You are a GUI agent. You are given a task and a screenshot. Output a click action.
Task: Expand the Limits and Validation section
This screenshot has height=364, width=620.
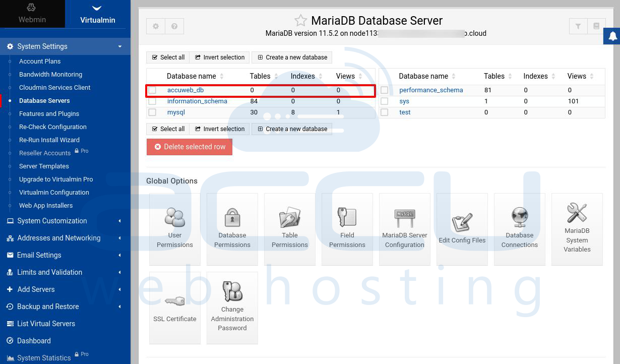65,272
